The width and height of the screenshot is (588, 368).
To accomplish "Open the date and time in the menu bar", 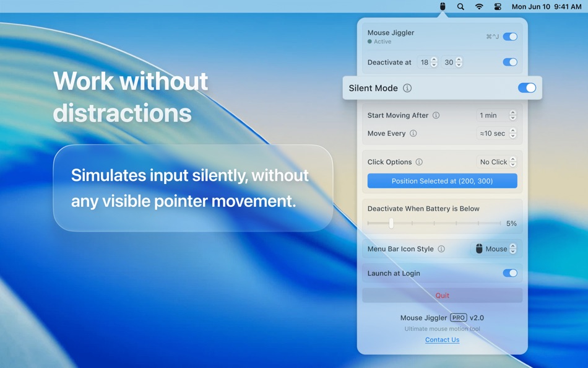I will click(547, 6).
